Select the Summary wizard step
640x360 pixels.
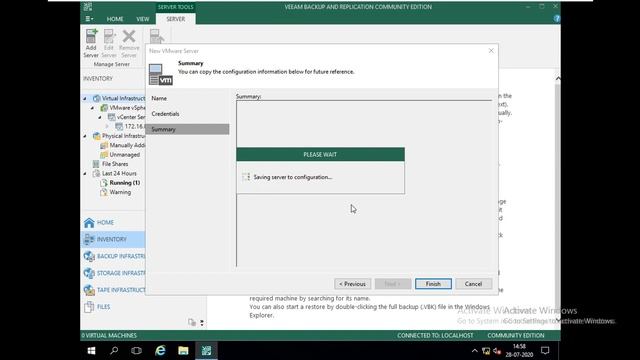click(187, 129)
